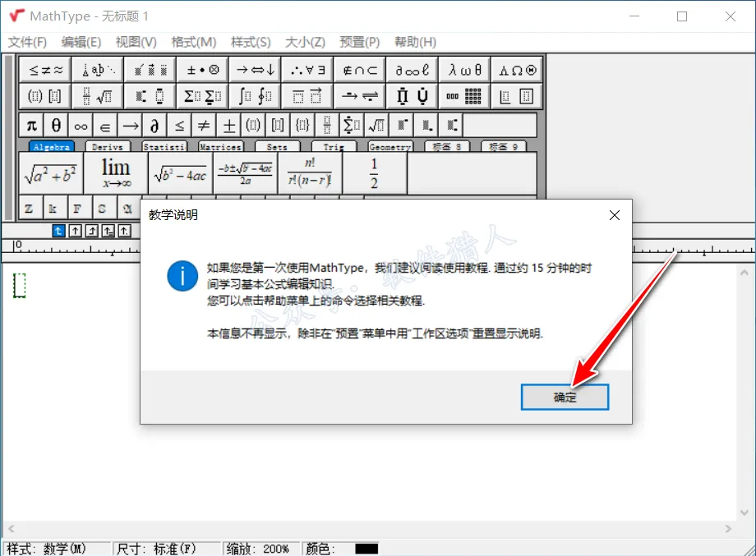Open the set theory symbols palette (∉∩⊂)
The height and width of the screenshot is (556, 756).
[x=360, y=70]
